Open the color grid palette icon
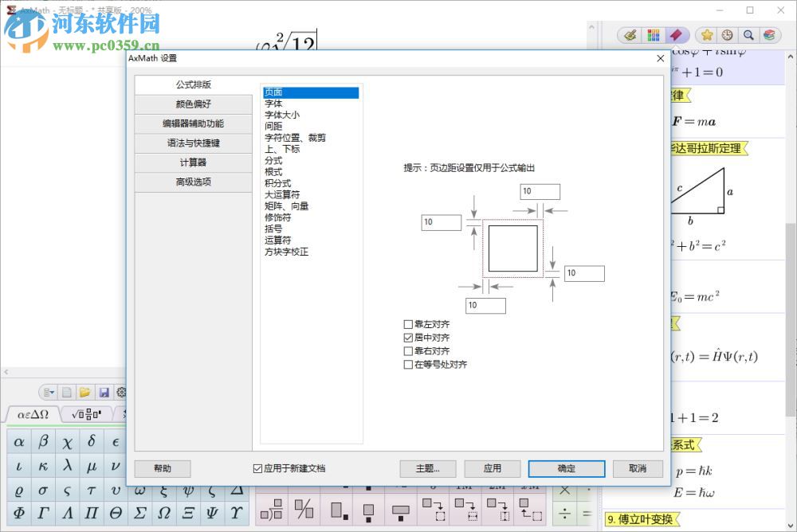 tap(654, 35)
